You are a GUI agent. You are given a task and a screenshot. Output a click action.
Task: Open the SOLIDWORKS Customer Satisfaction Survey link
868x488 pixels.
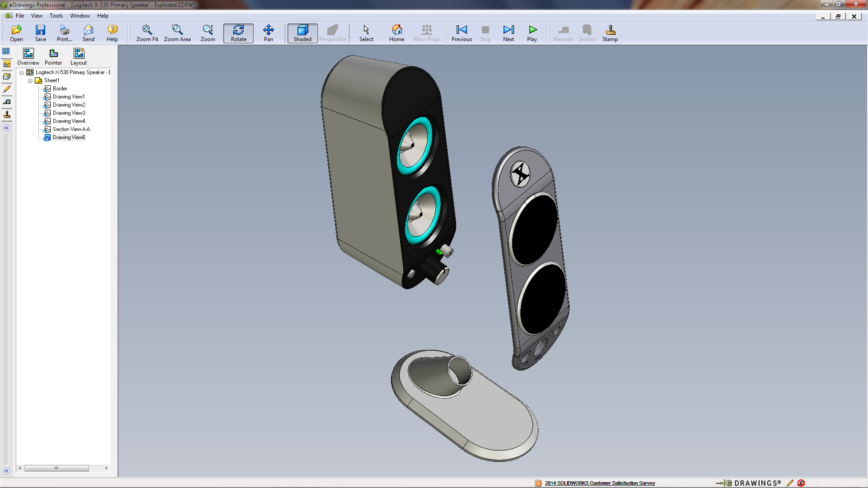(599, 483)
